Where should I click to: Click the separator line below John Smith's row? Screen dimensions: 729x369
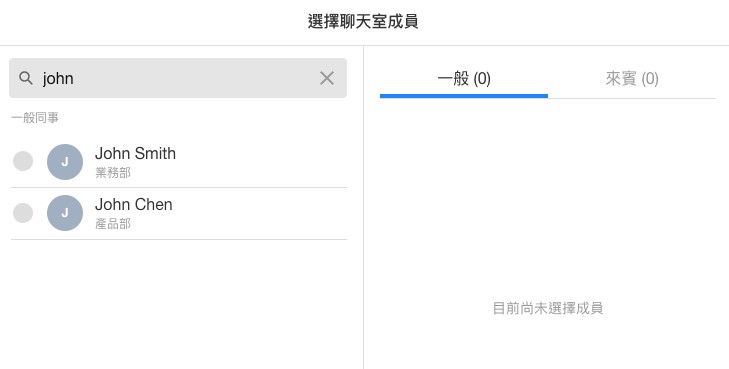[x=179, y=188]
